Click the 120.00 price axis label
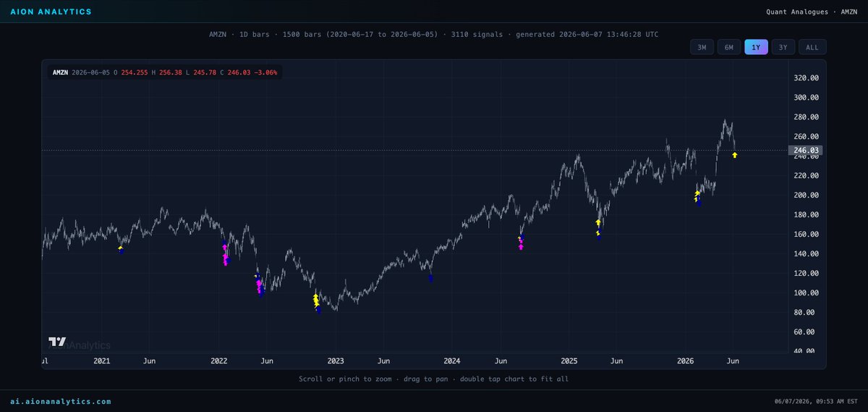This screenshot has height=412, width=868. pyautogui.click(x=805, y=273)
